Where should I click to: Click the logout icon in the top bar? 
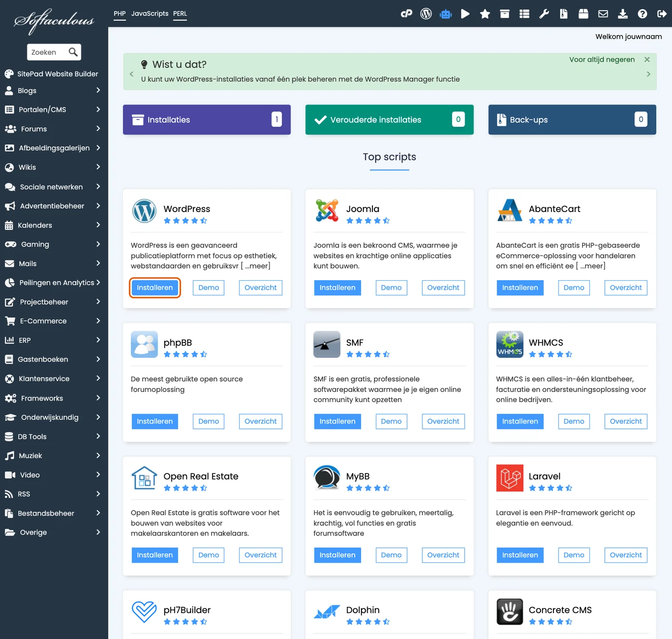point(662,14)
